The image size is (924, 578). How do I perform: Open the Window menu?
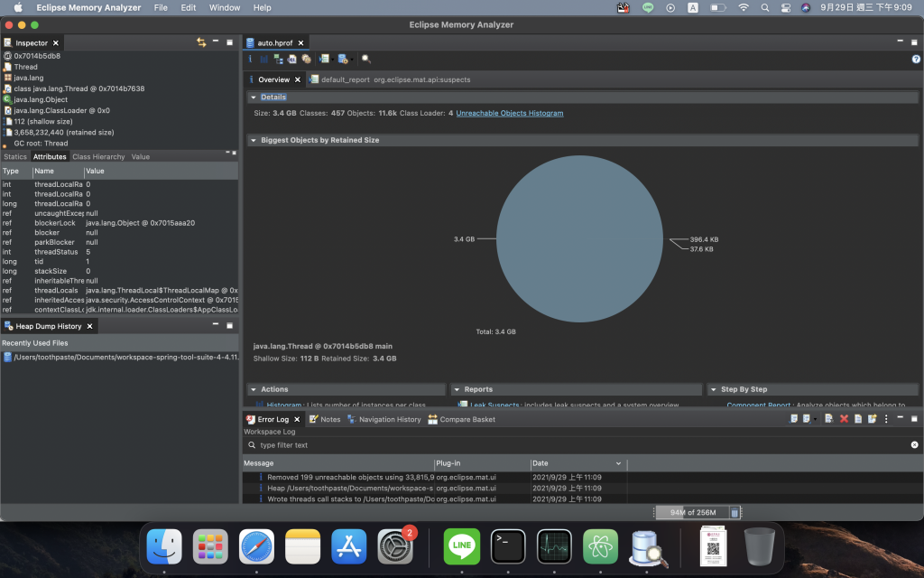(x=225, y=7)
